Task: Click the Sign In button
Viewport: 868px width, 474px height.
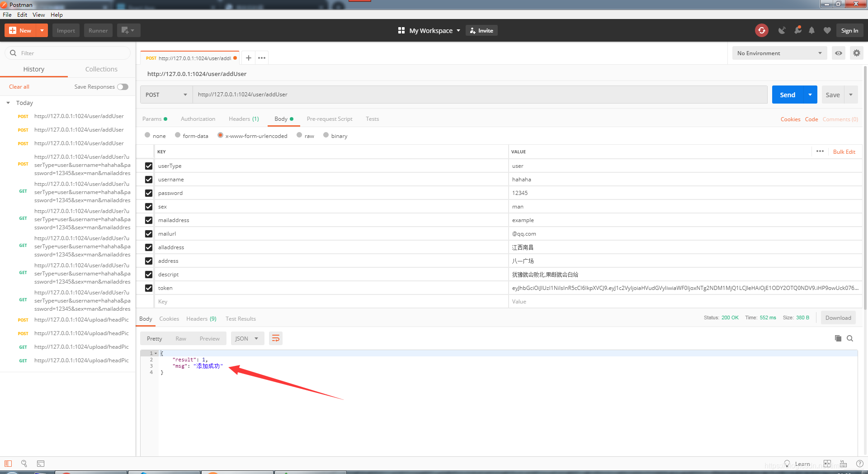Action: point(849,30)
